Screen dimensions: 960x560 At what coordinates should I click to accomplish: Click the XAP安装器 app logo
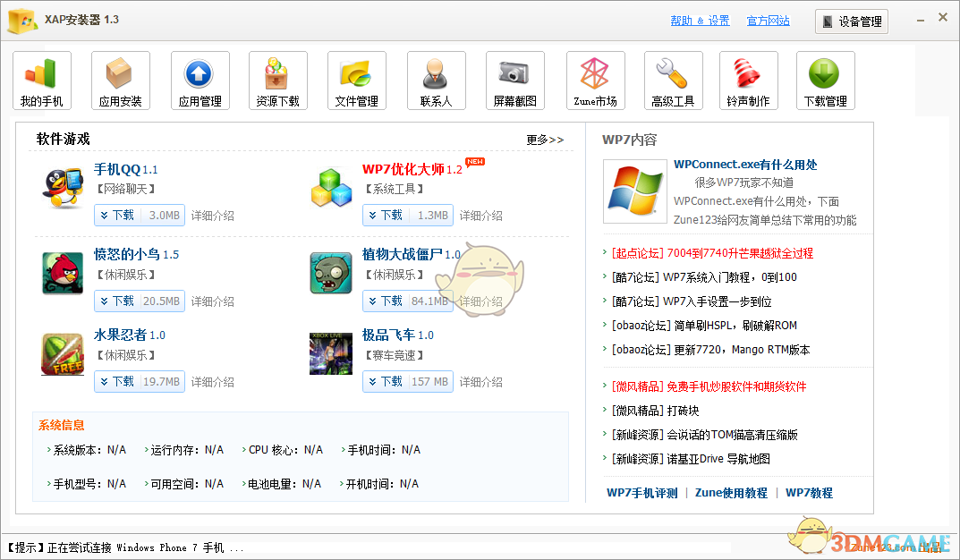point(22,21)
